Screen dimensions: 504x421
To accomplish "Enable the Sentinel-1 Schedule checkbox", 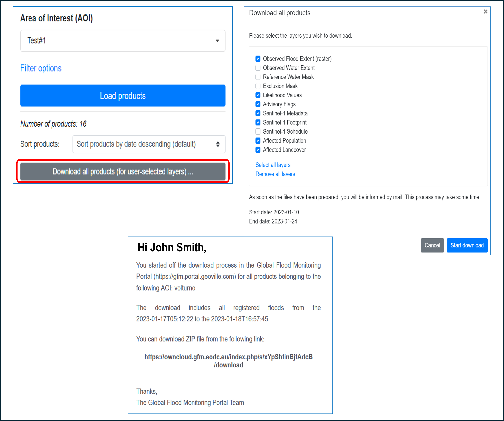I will (x=258, y=132).
